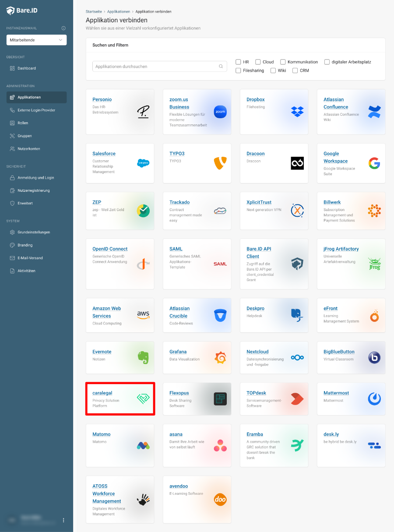Image resolution: width=394 pixels, height=532 pixels.
Task: Click the Dracoon black logo icon
Action: (x=297, y=163)
